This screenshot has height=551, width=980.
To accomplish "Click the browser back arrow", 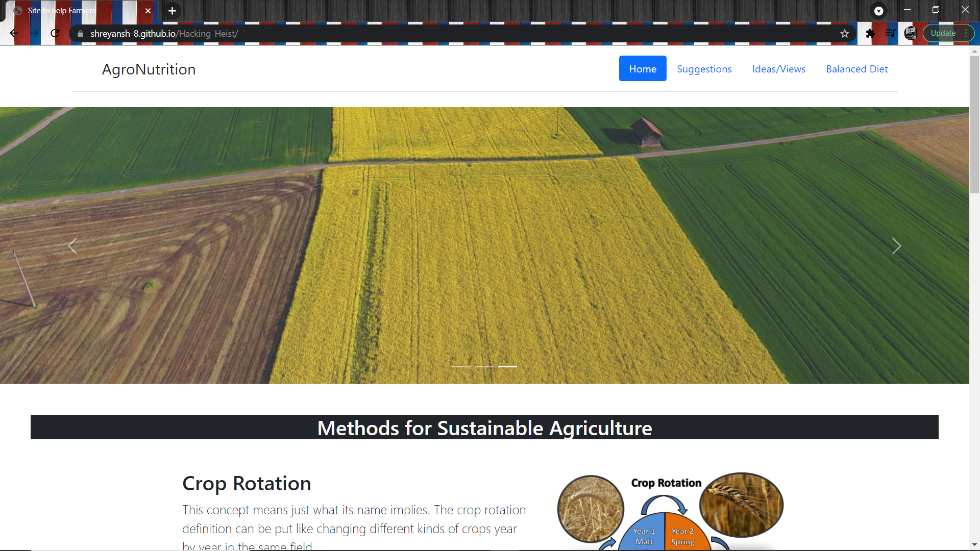I will [x=14, y=34].
